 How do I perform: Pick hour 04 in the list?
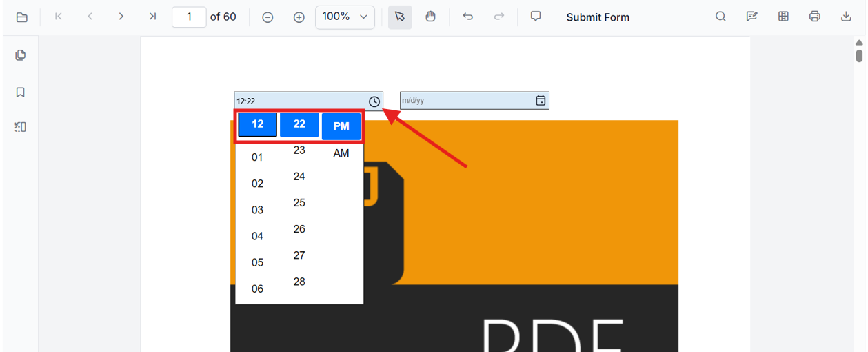[257, 236]
